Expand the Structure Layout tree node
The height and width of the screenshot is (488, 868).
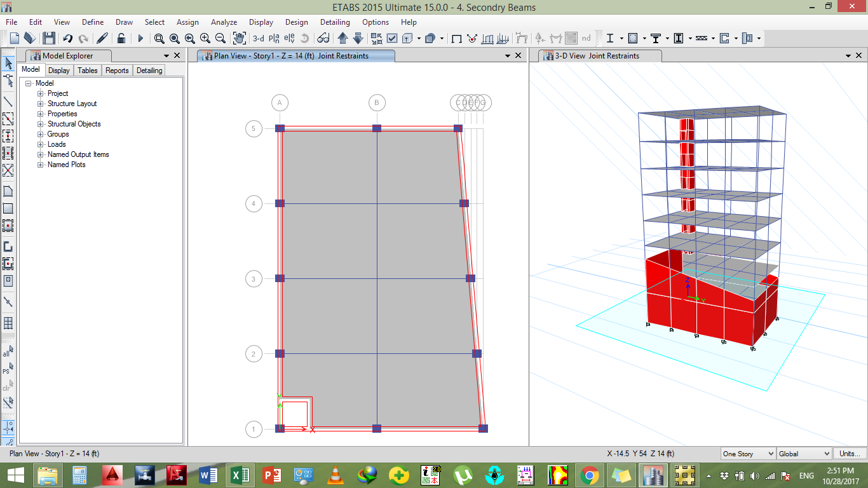pyautogui.click(x=41, y=104)
